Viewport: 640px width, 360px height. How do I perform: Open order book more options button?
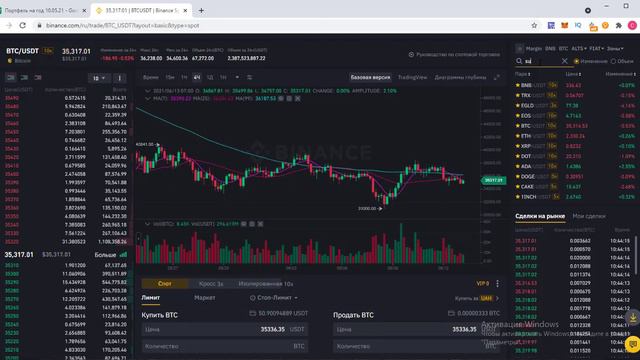(x=120, y=78)
